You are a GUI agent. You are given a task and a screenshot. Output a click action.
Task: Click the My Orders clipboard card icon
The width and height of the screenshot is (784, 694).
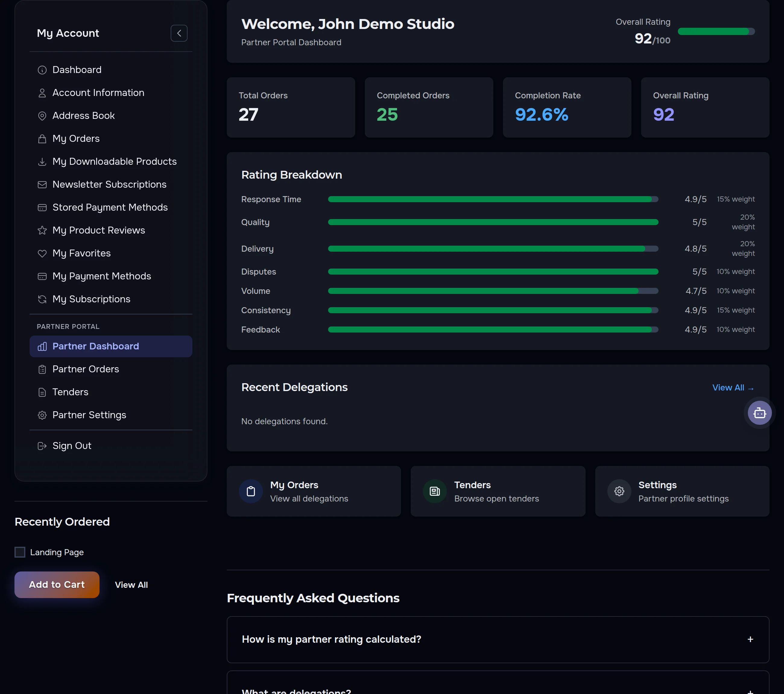click(x=251, y=491)
